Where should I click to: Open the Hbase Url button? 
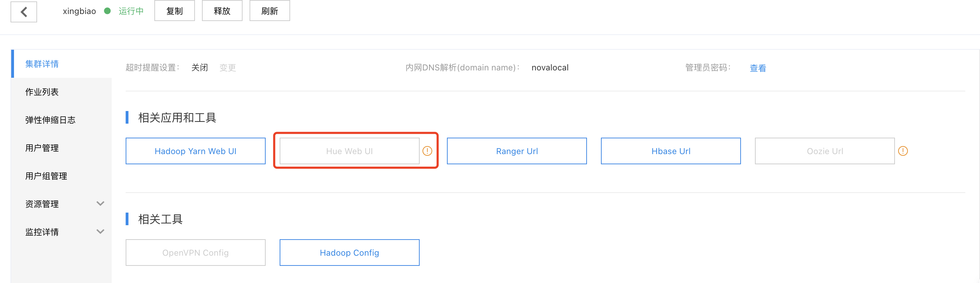671,151
